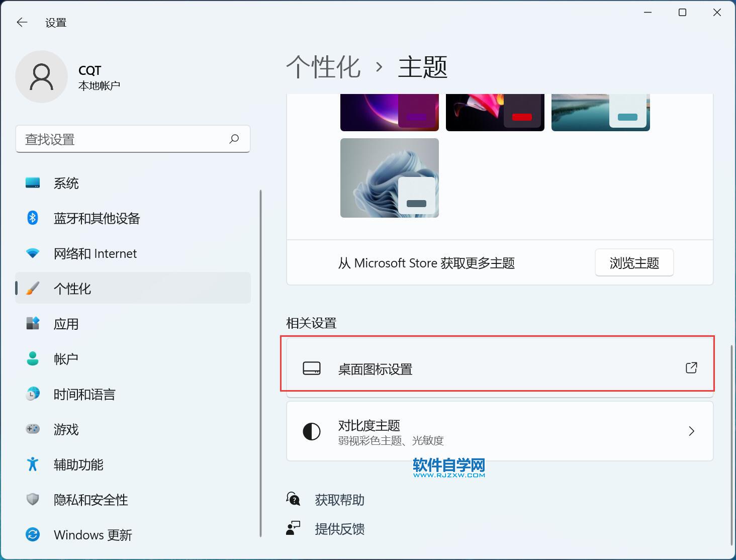Open 提供反馈 link
This screenshot has width=736, height=560.
[339, 529]
